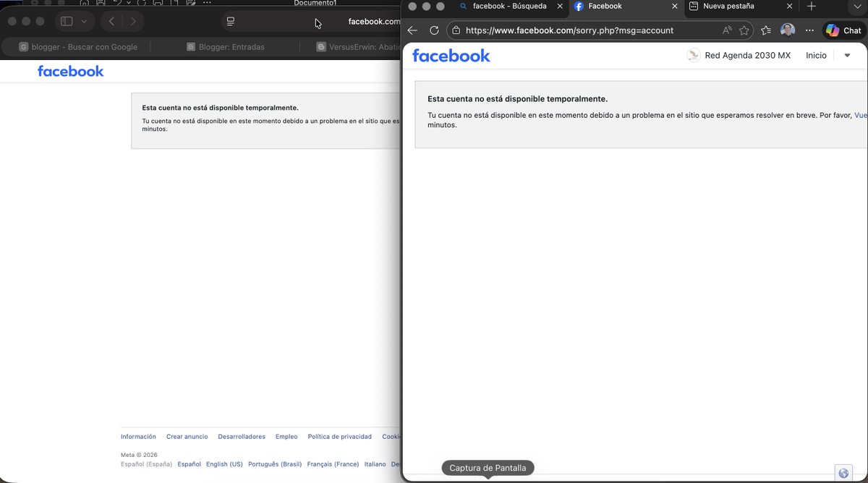868x483 pixels.
Task: Click the Edge address bar URL
Action: point(569,30)
